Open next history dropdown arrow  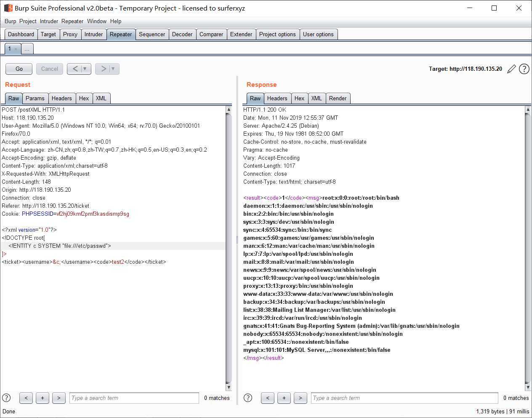pos(113,69)
